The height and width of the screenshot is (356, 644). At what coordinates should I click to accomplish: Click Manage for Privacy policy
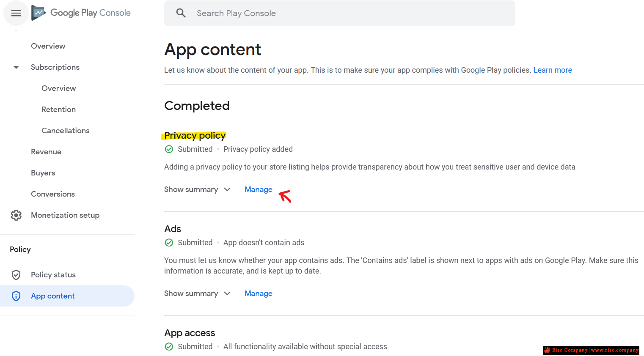click(259, 189)
